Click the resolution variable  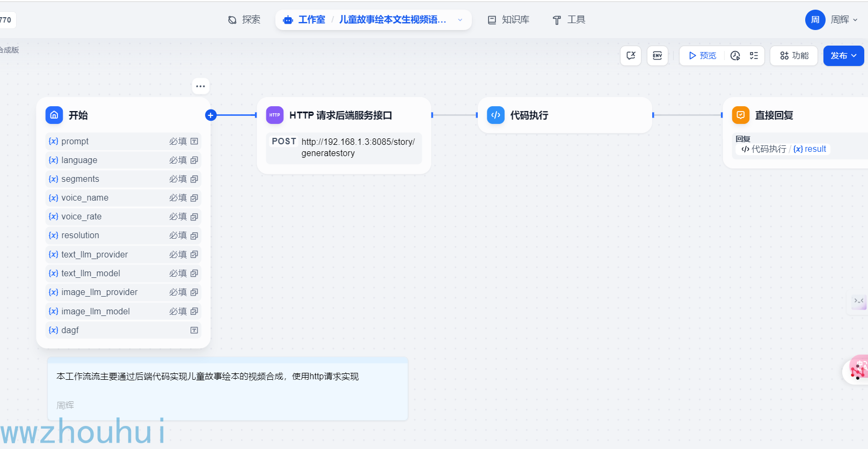[80, 235]
